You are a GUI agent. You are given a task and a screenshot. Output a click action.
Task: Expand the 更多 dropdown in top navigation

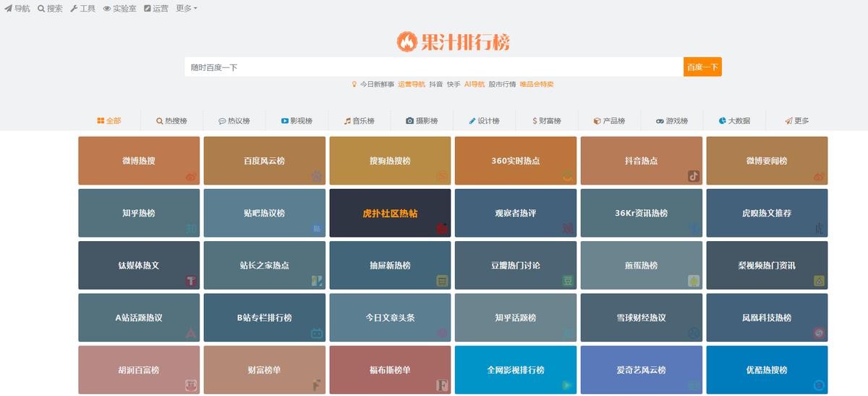point(187,9)
